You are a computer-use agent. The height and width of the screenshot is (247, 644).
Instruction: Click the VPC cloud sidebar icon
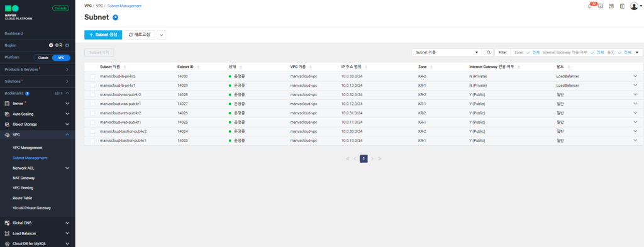(7, 135)
